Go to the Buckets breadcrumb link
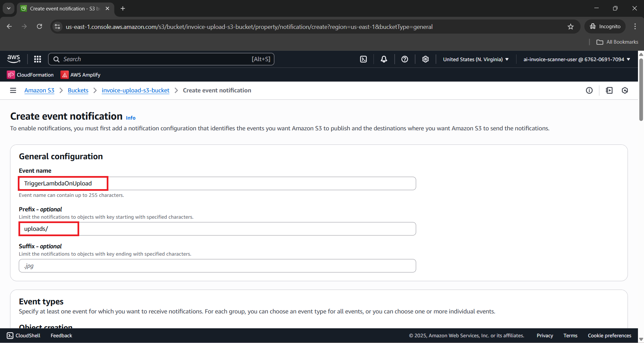 [x=78, y=90]
